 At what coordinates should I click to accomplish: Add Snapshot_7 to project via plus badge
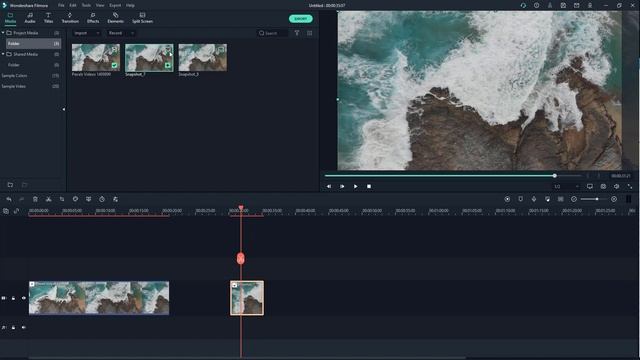pos(168,65)
